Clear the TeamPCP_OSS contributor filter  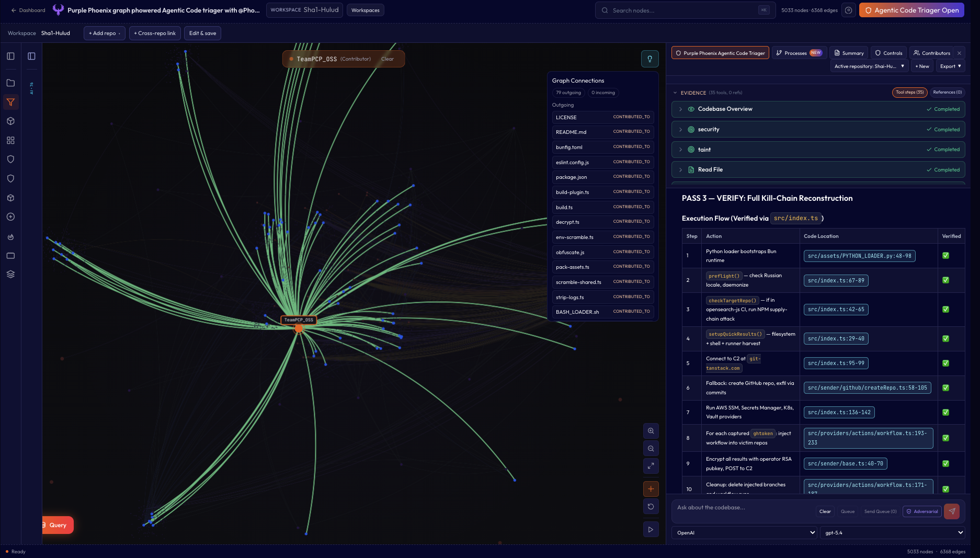[388, 59]
